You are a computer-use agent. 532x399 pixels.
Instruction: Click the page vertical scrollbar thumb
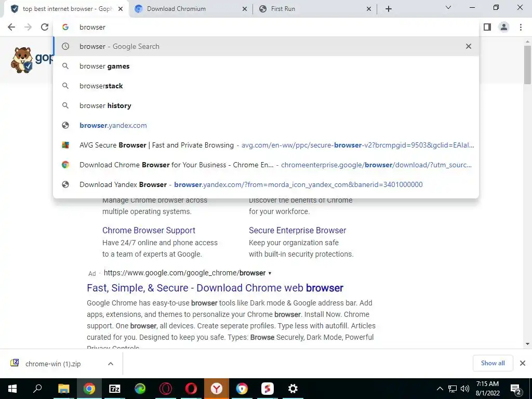(x=527, y=64)
